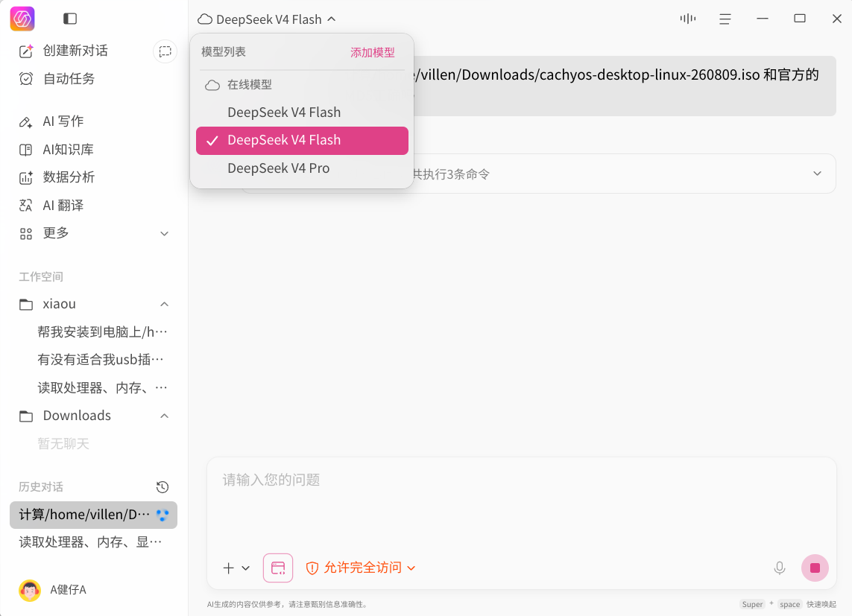
Task: Click the plus attachment icon
Action: [x=229, y=568]
